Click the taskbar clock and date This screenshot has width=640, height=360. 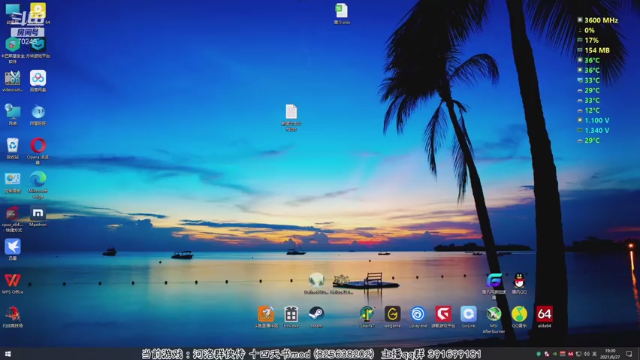click(610, 354)
